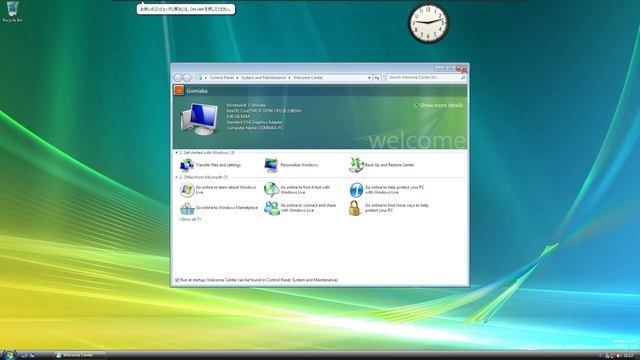The height and width of the screenshot is (360, 640).
Task: Select 'Go online to Windows Marketplace' text
Action: tap(227, 208)
